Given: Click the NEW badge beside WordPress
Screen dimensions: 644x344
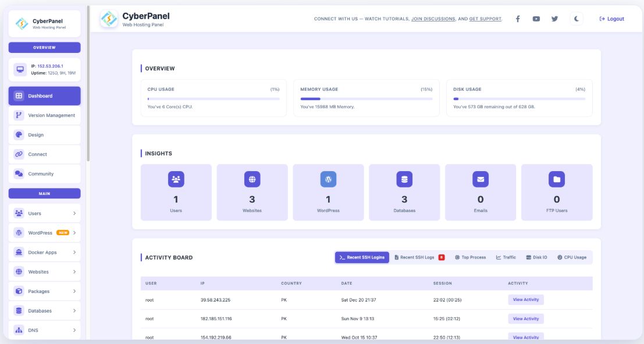Looking at the screenshot, I should click(63, 233).
